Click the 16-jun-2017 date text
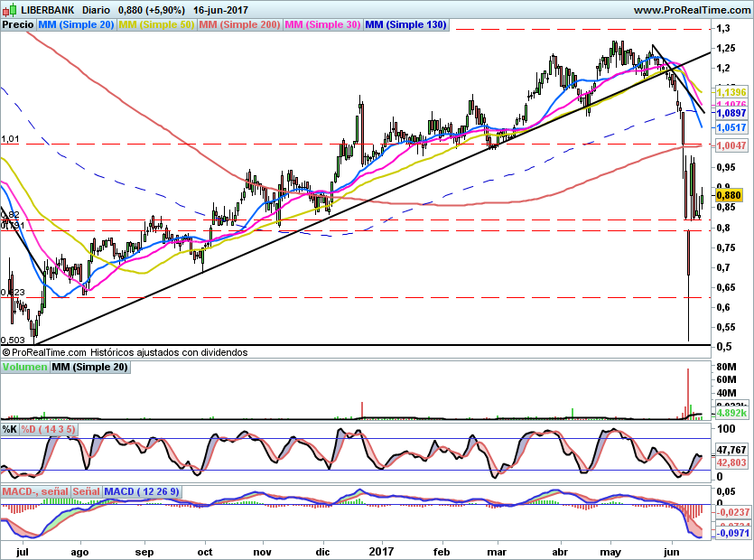The image size is (754, 560). coord(220,10)
